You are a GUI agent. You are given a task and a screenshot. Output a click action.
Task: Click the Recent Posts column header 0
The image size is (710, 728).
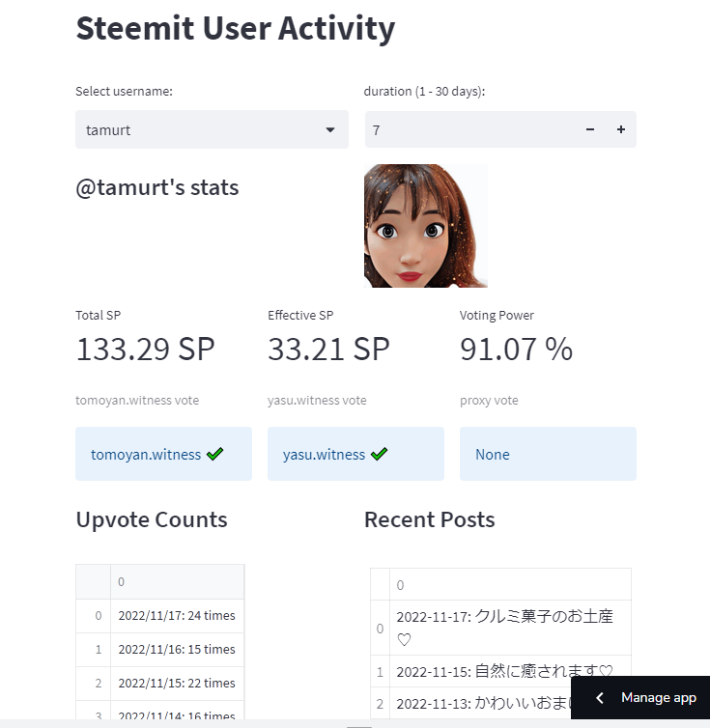point(510,584)
